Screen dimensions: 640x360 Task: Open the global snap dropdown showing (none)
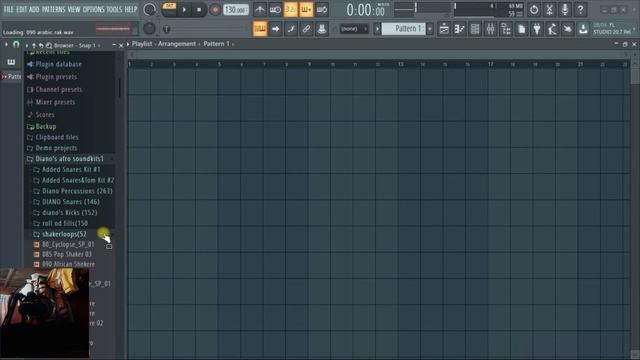(354, 29)
